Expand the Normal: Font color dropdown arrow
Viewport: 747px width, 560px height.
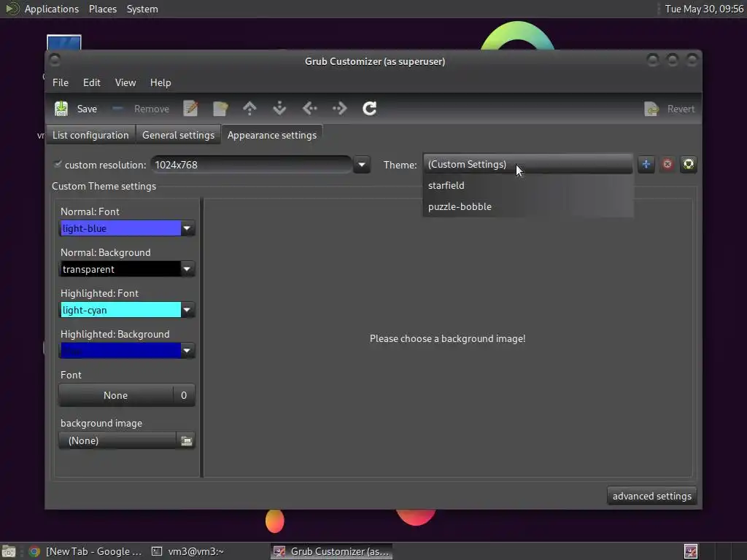pyautogui.click(x=187, y=228)
